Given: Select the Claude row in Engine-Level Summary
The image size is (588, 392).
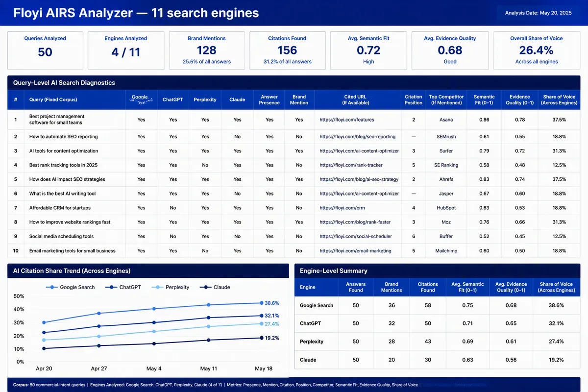Looking at the screenshot, I should pos(437,360).
